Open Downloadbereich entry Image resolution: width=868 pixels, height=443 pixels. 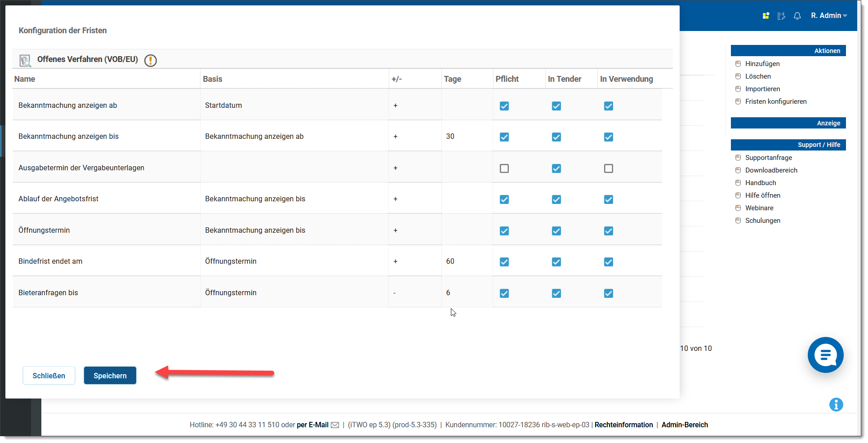pyautogui.click(x=771, y=170)
